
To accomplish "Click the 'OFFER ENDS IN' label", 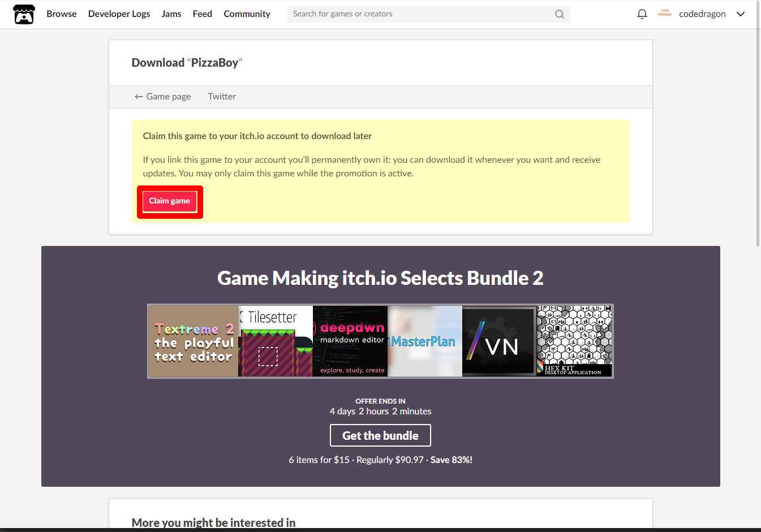I will (380, 401).
